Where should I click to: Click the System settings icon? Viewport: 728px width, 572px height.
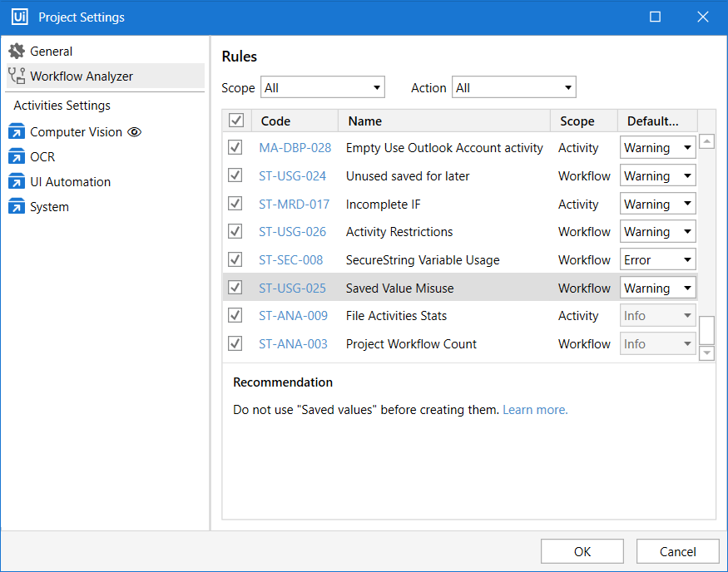pos(17,207)
